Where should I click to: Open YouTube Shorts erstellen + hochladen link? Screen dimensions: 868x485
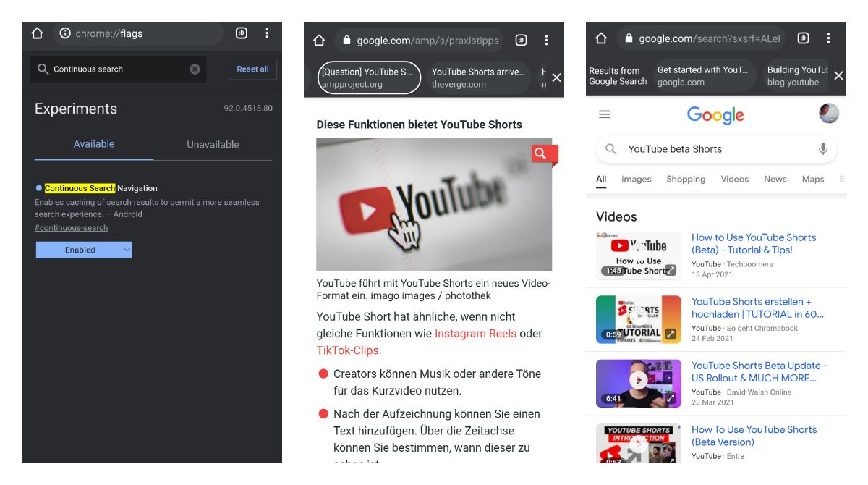tap(757, 308)
